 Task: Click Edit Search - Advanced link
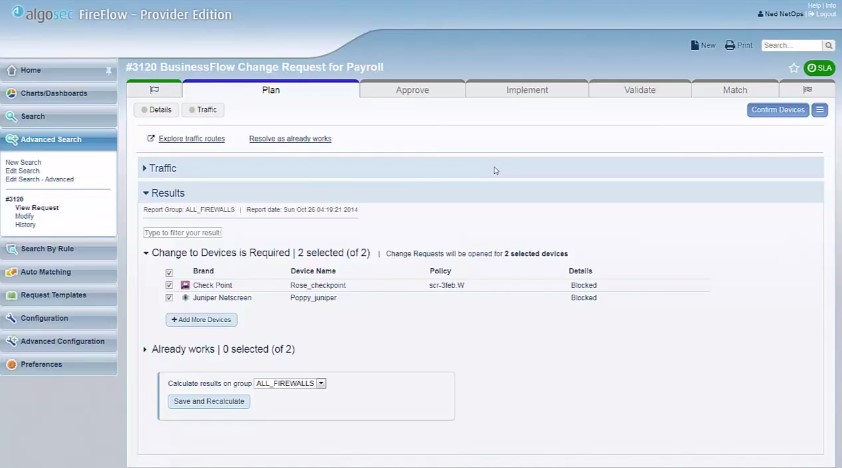[x=40, y=179]
